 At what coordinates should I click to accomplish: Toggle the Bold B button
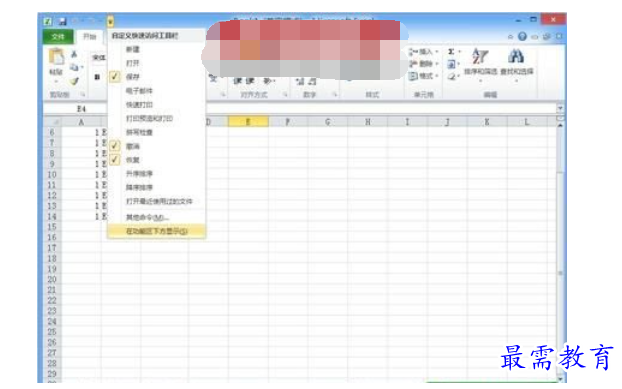tap(97, 77)
